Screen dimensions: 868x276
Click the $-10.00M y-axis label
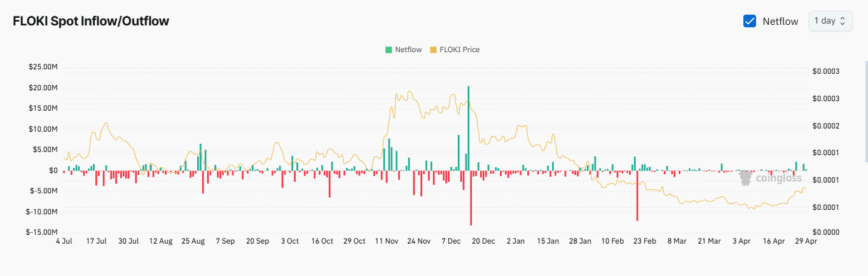tap(41, 212)
